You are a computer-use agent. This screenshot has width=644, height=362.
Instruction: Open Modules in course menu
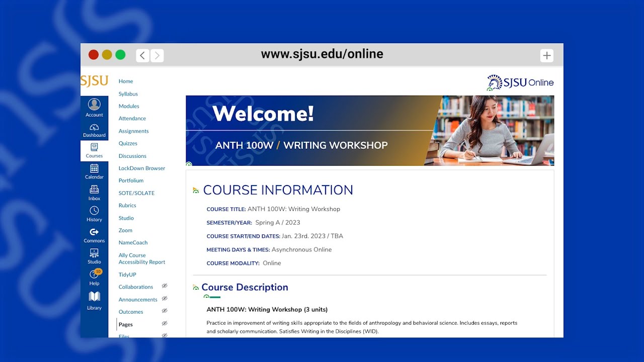129,106
